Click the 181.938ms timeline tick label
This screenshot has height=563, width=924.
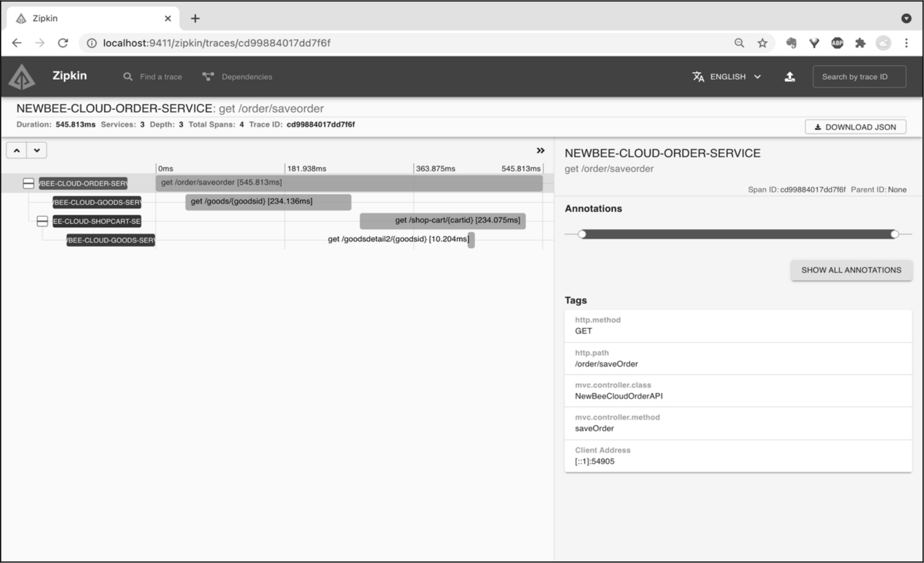307,169
